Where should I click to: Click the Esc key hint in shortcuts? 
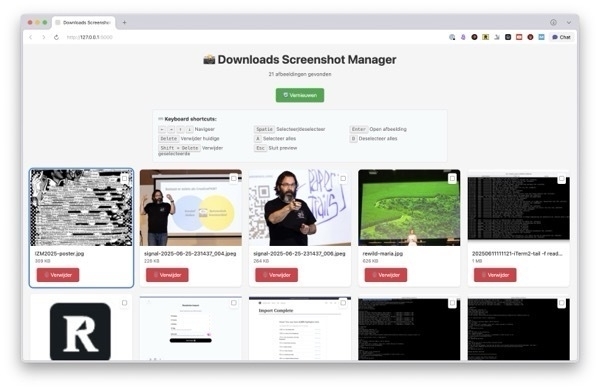[260, 148]
